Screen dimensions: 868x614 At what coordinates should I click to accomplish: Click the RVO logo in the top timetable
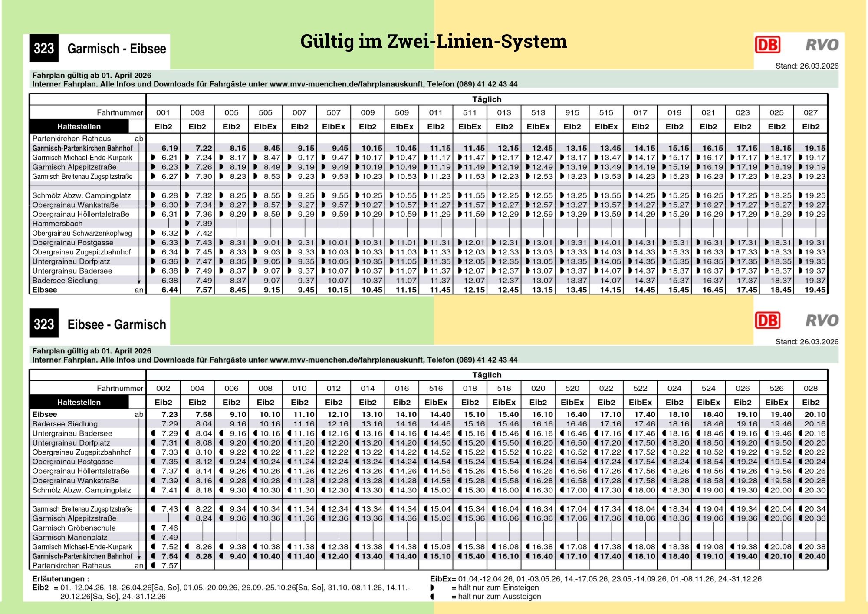pyautogui.click(x=822, y=45)
